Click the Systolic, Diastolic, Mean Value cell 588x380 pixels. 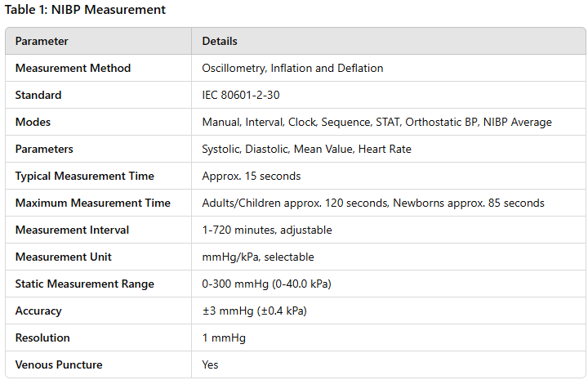point(307,149)
